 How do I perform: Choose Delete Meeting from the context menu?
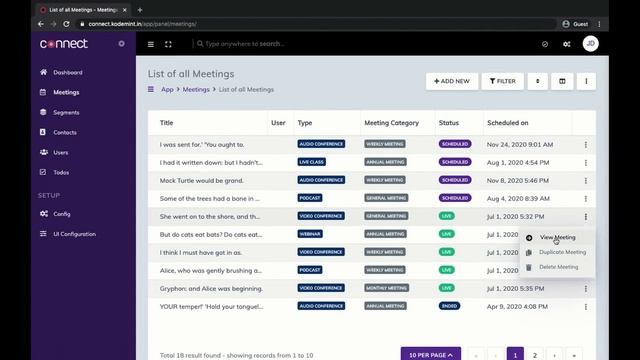click(557, 267)
